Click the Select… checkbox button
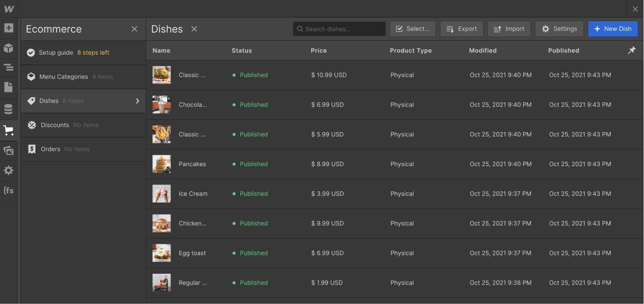Viewport: 644px width, 304px height. (x=412, y=29)
